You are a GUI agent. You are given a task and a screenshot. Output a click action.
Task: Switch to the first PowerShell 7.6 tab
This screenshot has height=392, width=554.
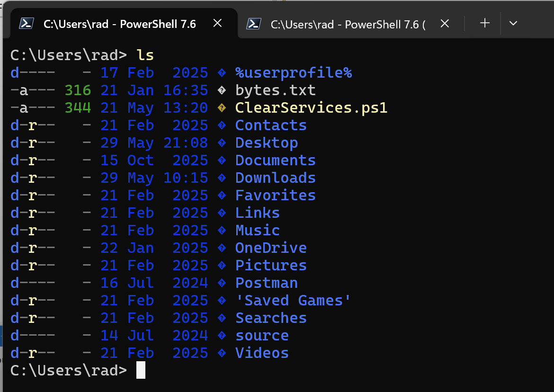tap(124, 24)
